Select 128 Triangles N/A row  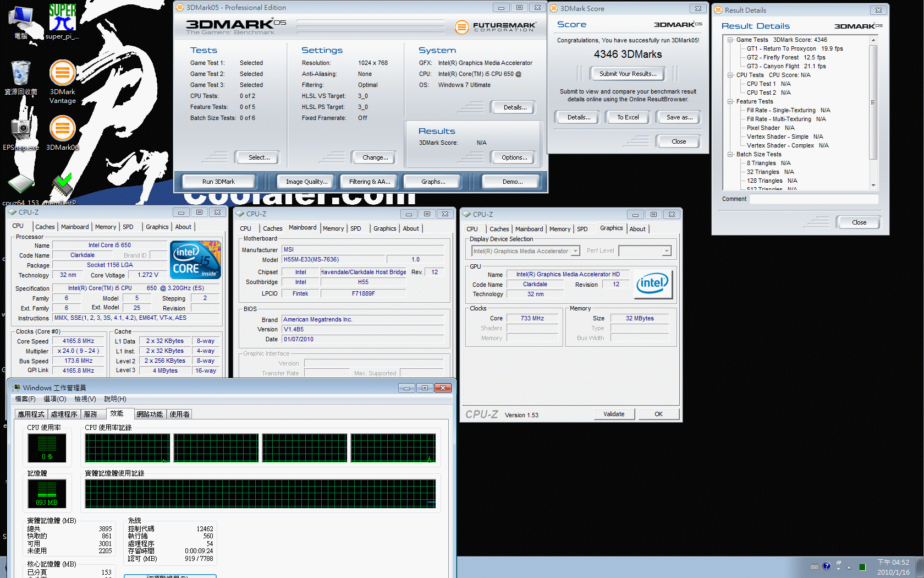pos(772,181)
